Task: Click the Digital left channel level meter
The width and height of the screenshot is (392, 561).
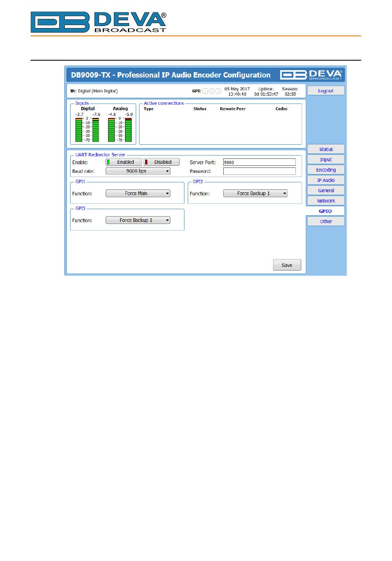Action: [x=79, y=130]
